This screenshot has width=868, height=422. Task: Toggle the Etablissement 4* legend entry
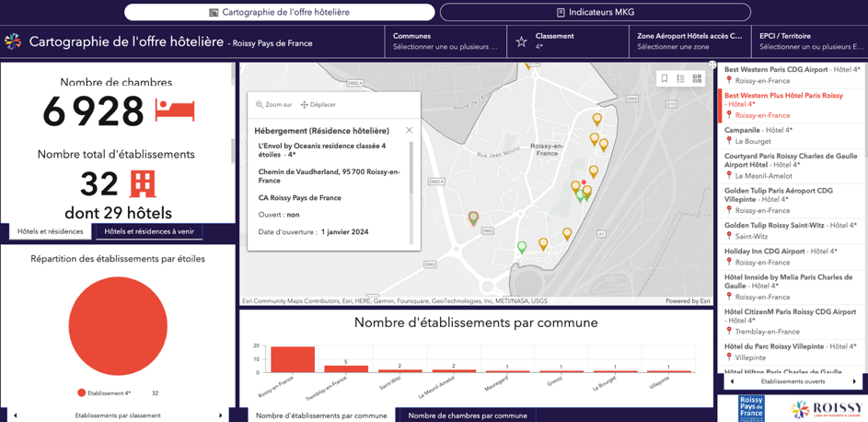click(x=104, y=393)
